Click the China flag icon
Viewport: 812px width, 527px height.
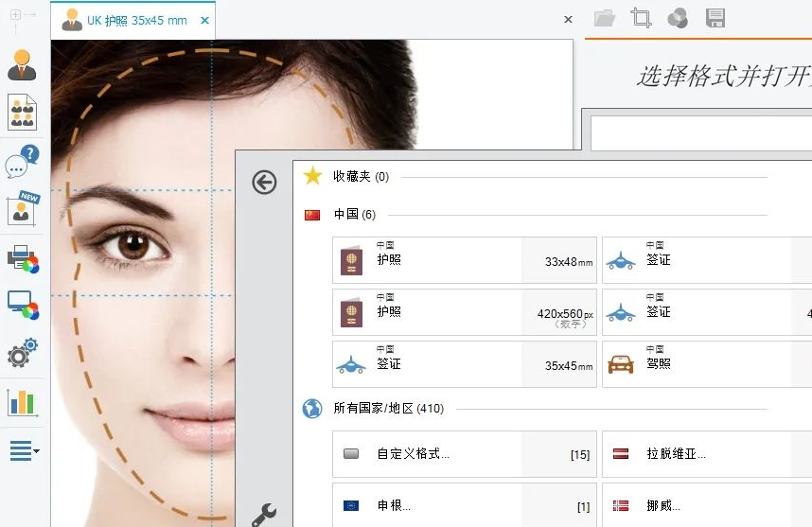point(312,215)
